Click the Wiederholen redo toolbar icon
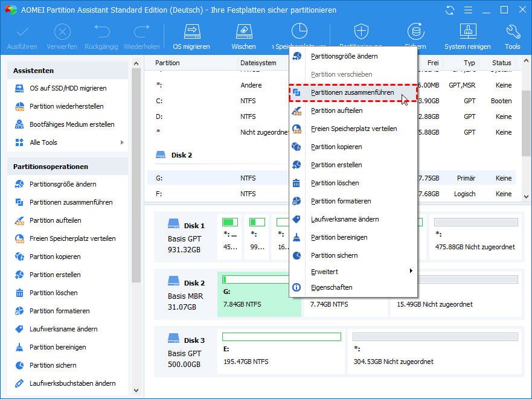This screenshot has height=399, width=532. pos(141,31)
